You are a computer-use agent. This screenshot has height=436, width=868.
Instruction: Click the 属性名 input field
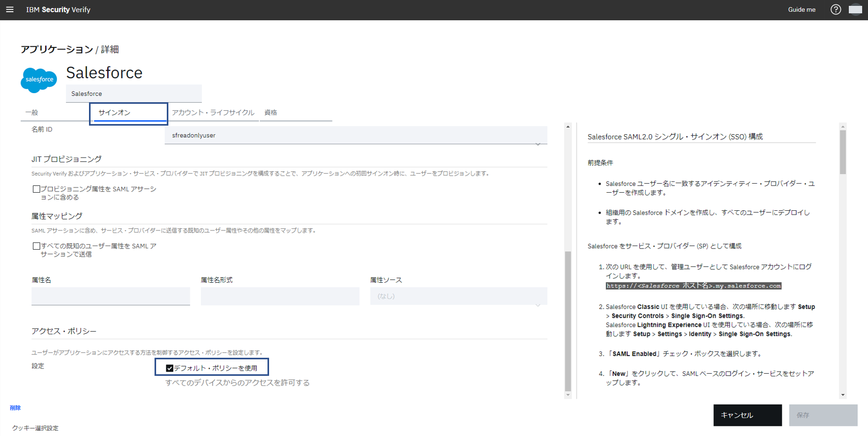pyautogui.click(x=111, y=296)
